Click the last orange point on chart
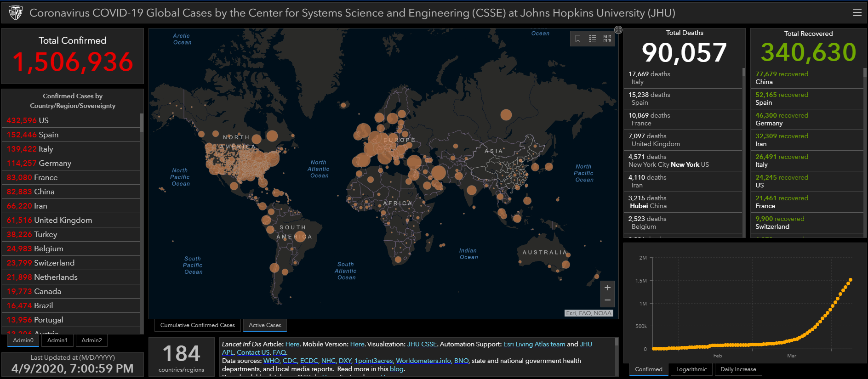This screenshot has width=868, height=379. pyautogui.click(x=851, y=280)
